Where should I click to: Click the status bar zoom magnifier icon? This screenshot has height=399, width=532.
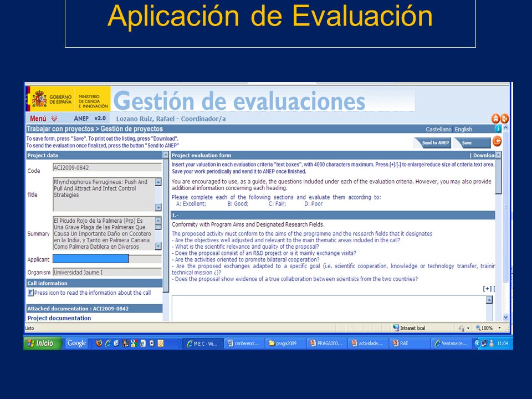coord(478,328)
